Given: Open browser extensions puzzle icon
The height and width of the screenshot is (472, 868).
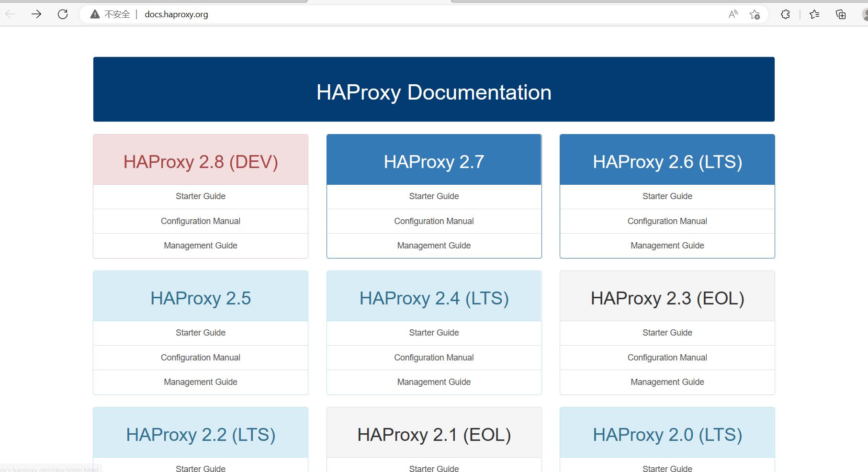Looking at the screenshot, I should (785, 14).
